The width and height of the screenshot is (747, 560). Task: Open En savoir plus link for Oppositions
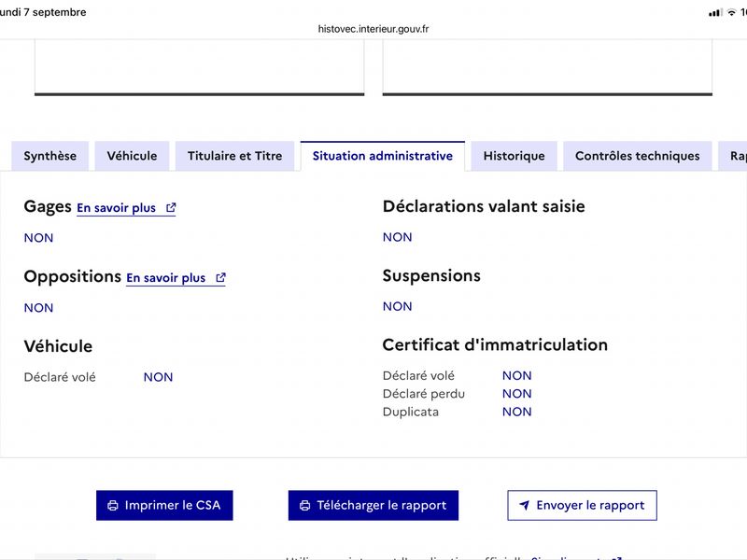coord(166,278)
